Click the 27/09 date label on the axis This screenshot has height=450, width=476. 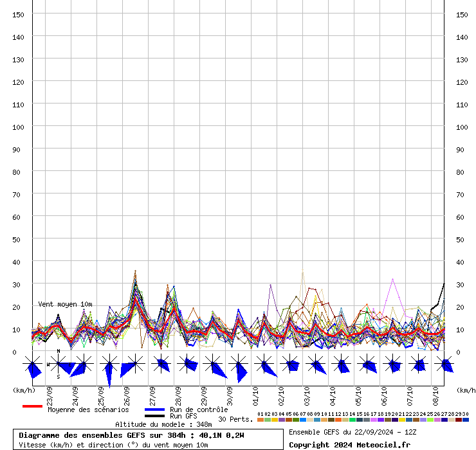pyautogui.click(x=152, y=393)
